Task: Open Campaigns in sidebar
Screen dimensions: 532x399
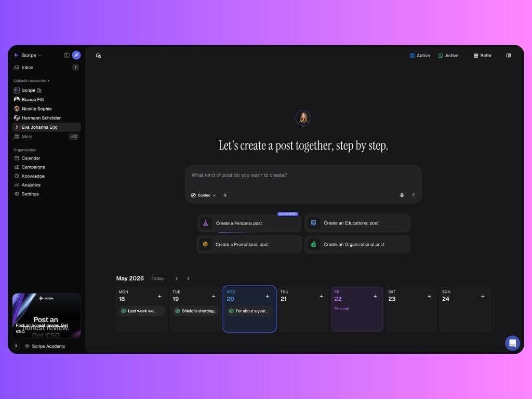Action: pos(46,167)
